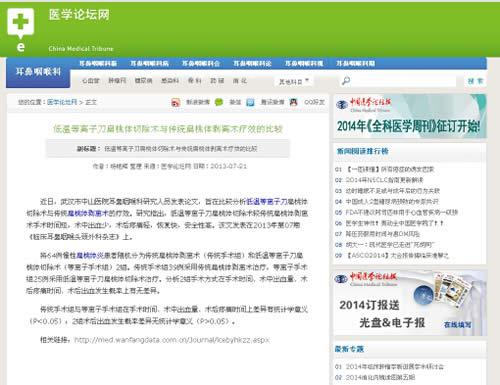Open ranking item 02 about 2014 NSCLC
Screen dimensions: 500x385
click(x=384, y=180)
